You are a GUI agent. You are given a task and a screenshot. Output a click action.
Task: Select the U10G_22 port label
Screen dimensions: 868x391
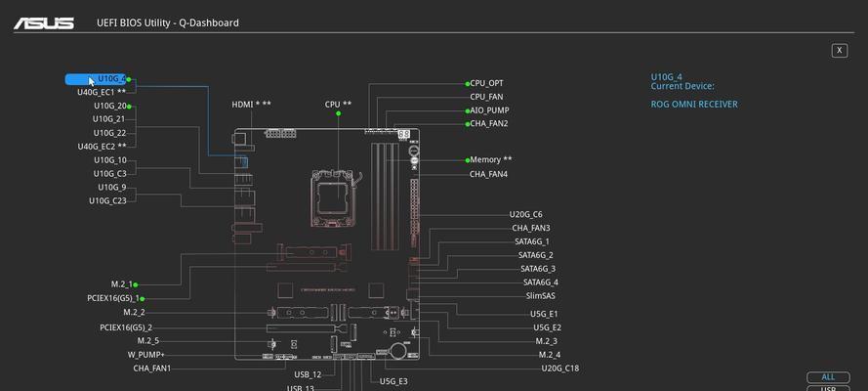pos(109,133)
